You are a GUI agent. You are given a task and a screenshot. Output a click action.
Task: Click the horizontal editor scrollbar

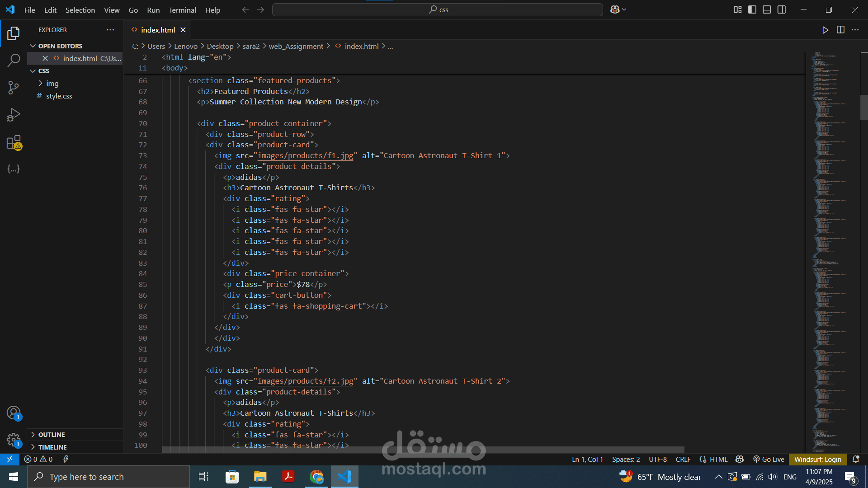click(423, 450)
